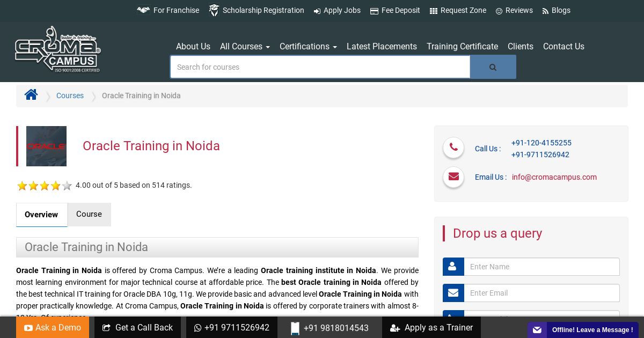The height and width of the screenshot is (338, 644).
Task: Click the Drop us a query heading
Action: 497,233
